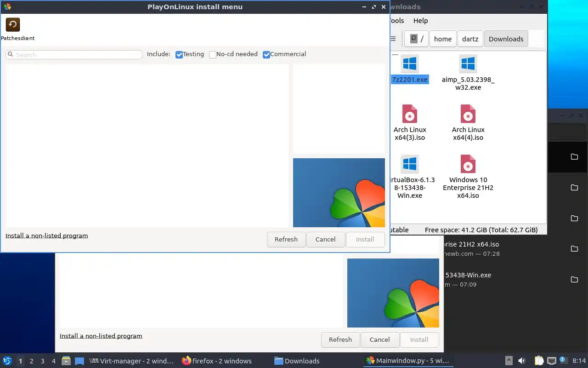
Task: Click Refresh in the background install window
Action: (340, 339)
